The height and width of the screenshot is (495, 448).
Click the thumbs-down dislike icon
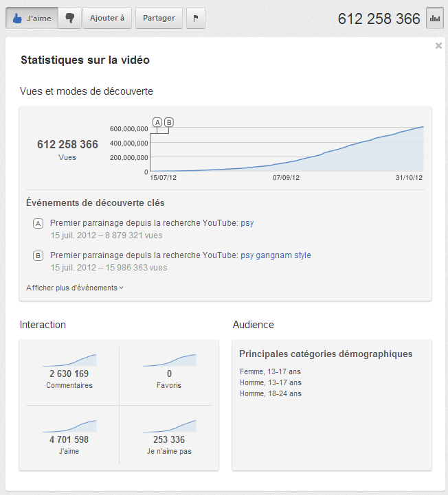click(70, 18)
